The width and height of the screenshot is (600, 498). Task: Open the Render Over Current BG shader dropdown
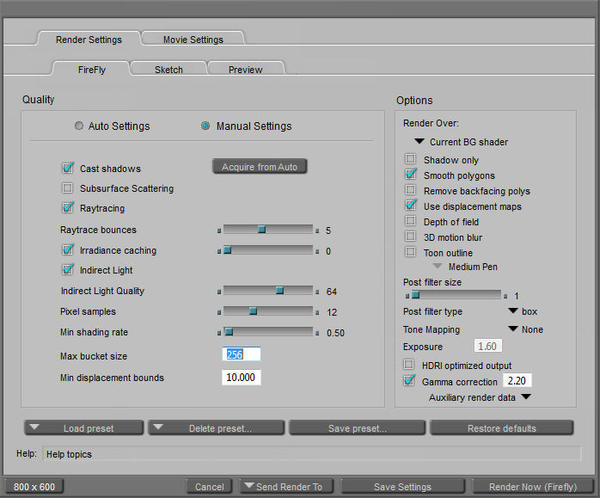[x=421, y=142]
